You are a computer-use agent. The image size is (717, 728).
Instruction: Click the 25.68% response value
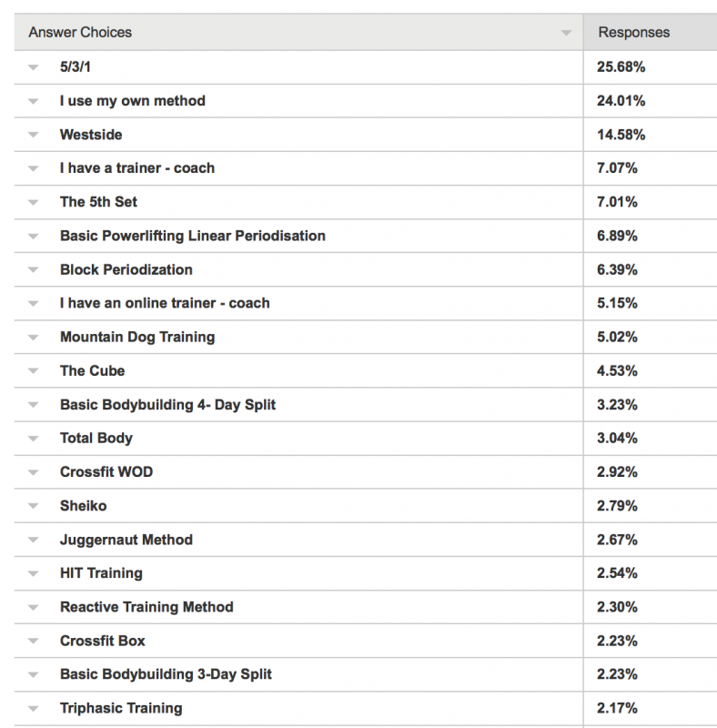621,66
